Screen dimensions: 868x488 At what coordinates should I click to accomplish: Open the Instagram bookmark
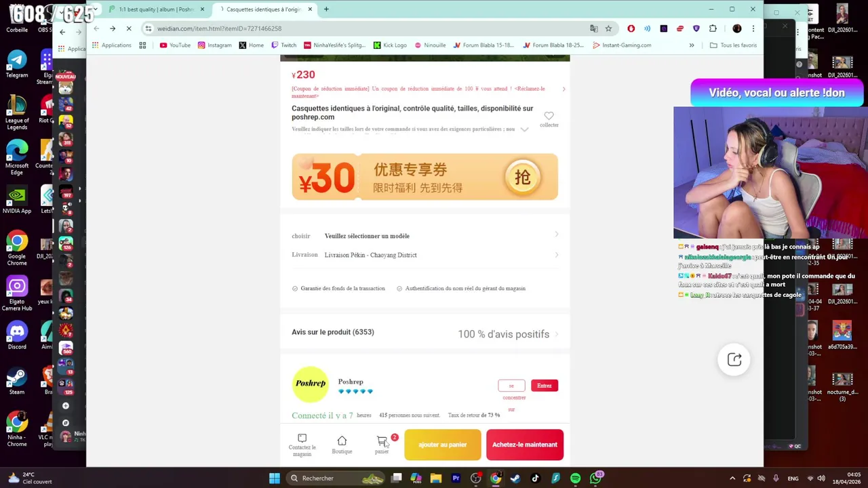tap(214, 45)
